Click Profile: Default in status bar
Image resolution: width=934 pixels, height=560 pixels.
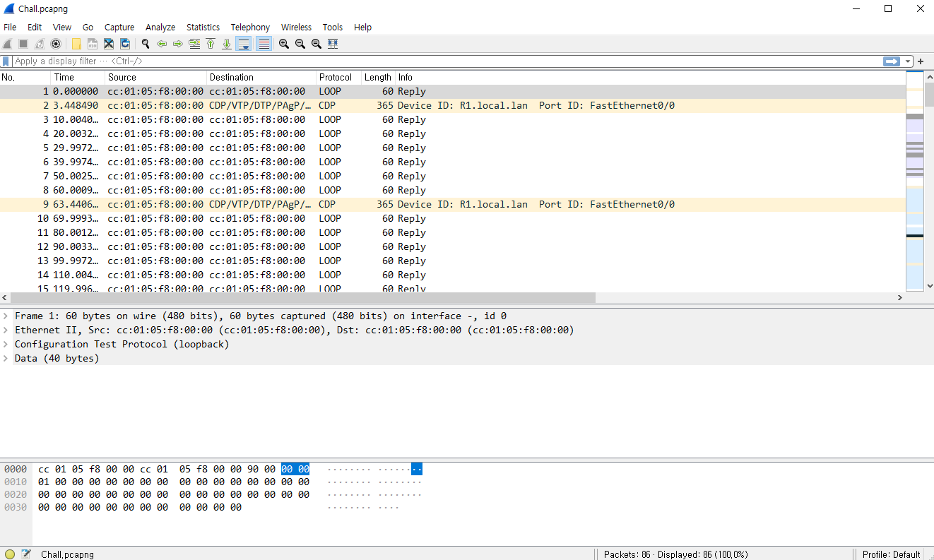(891, 554)
